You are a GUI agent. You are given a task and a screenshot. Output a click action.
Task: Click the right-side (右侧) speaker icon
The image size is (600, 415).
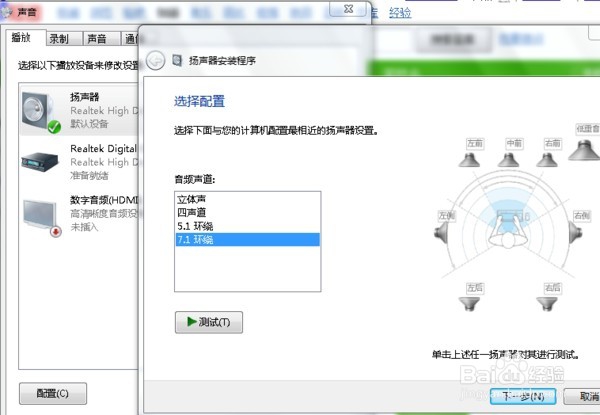(x=575, y=232)
